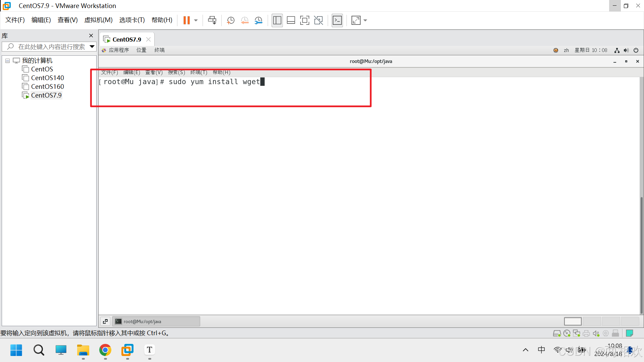Click Send Ctrl+Alt+Del toolbar icon
The image size is (644, 362).
click(212, 20)
